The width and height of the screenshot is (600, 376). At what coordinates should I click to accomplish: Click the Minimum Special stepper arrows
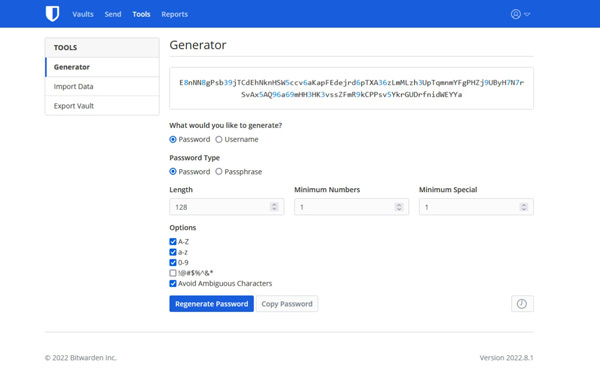pyautogui.click(x=523, y=207)
